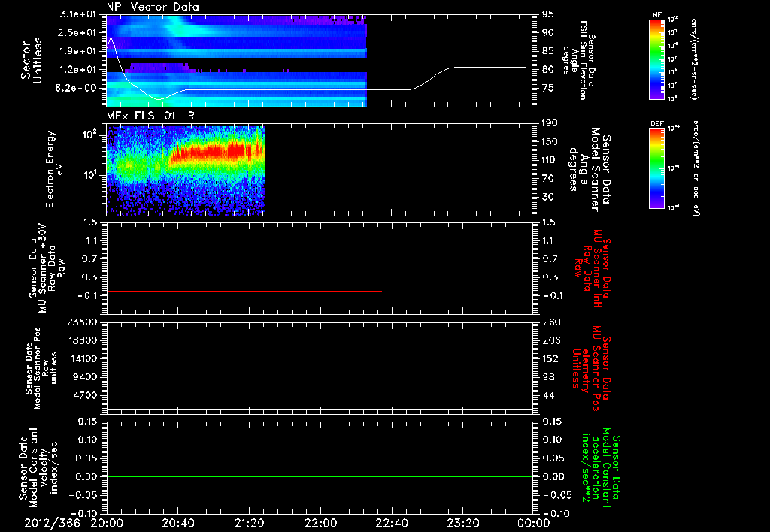Click the "3.1e+01" sector tick label
770x532 pixels.
(x=78, y=14)
